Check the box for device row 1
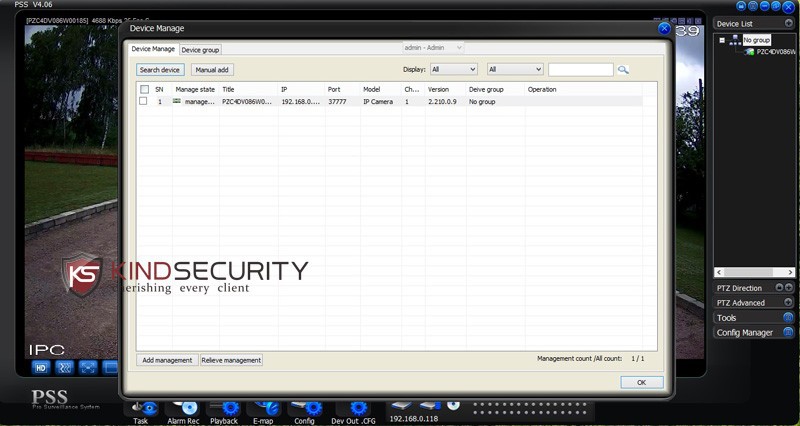 (144, 101)
